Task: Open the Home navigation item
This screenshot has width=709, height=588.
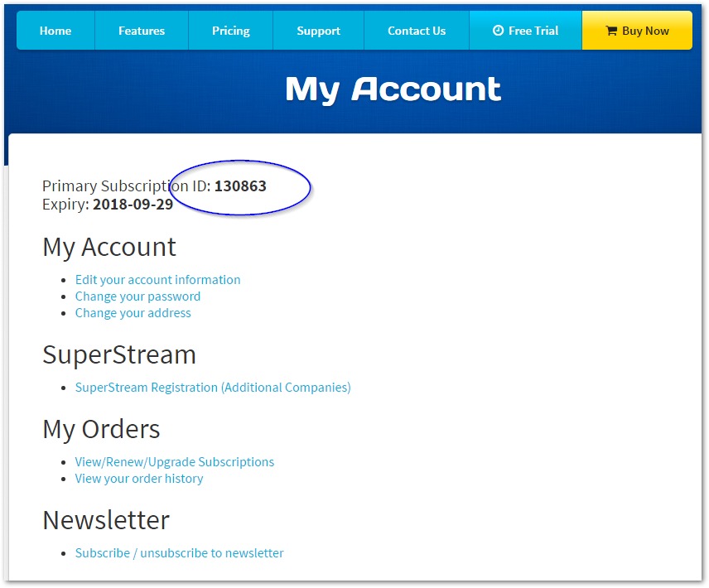Action: click(55, 31)
